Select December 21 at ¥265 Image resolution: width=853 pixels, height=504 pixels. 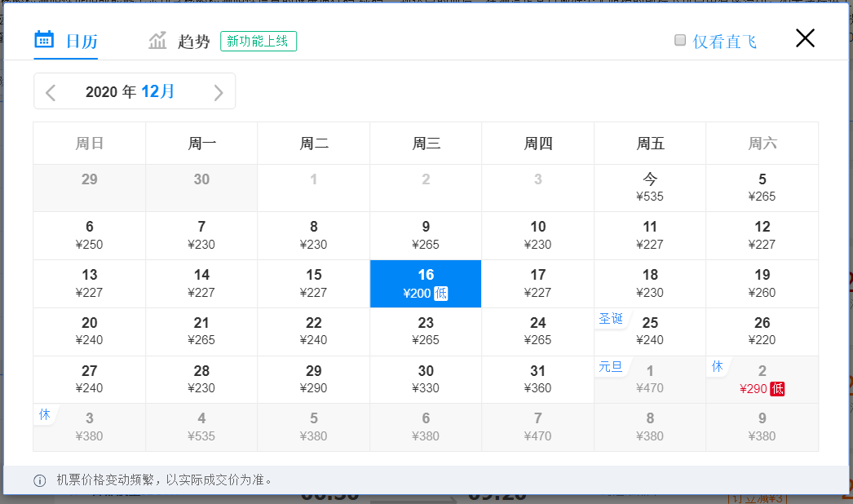pos(201,331)
